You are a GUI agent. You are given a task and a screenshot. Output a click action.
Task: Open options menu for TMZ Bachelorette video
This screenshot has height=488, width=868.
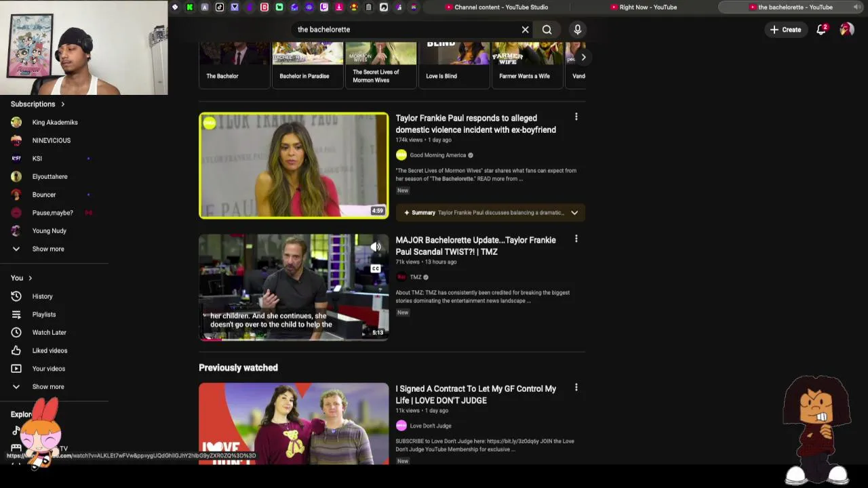576,239
